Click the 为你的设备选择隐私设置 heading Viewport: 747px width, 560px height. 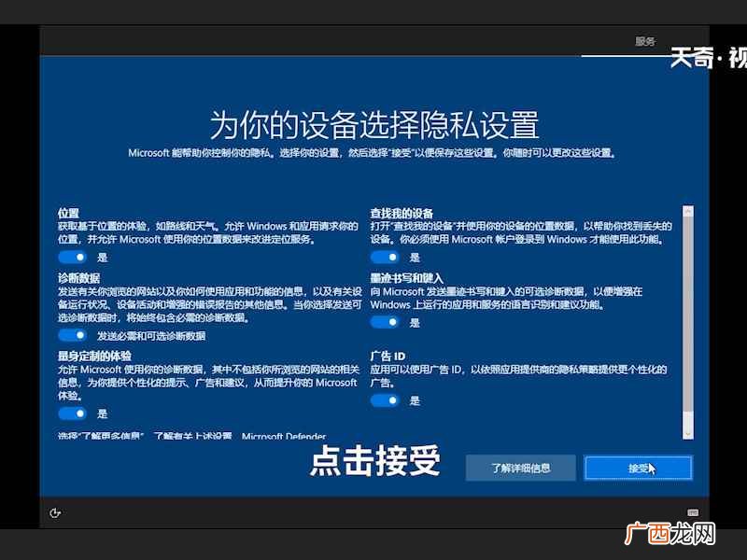(x=374, y=125)
